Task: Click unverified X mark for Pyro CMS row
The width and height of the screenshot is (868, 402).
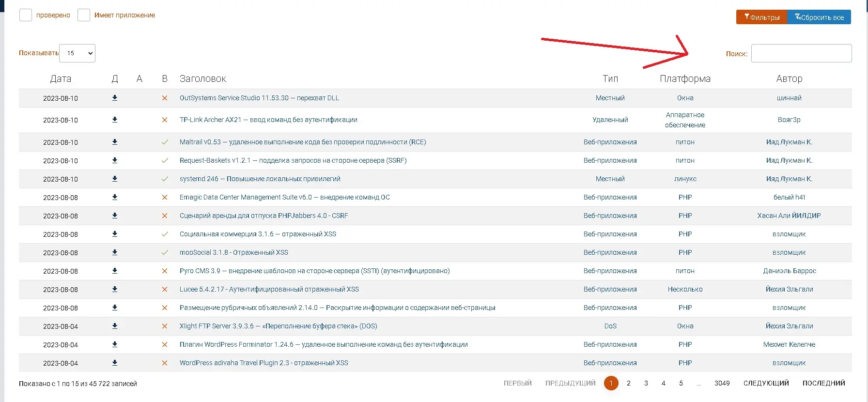Action: 165,271
